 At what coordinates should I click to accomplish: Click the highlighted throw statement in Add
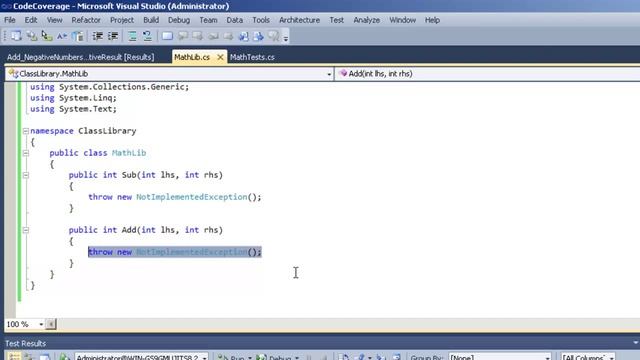pyautogui.click(x=175, y=252)
